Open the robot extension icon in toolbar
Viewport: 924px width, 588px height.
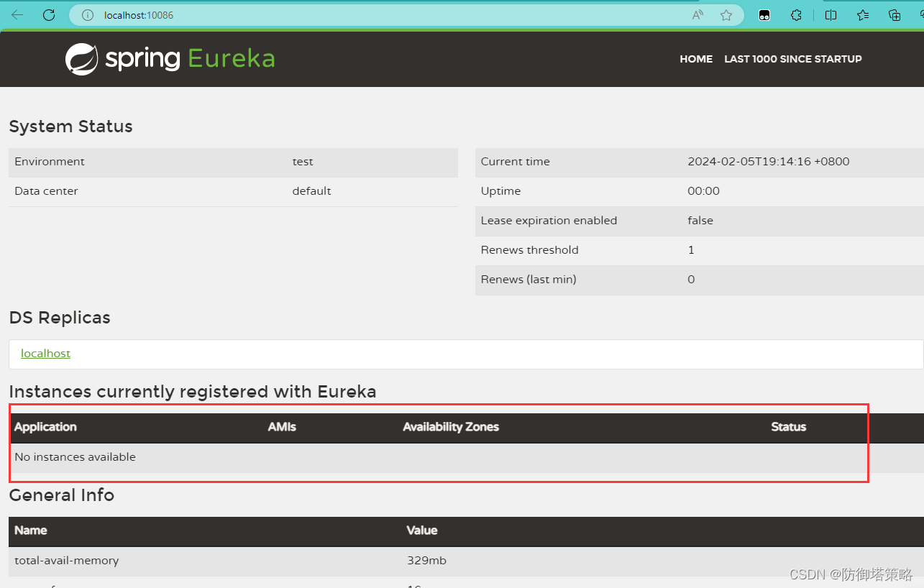(764, 14)
